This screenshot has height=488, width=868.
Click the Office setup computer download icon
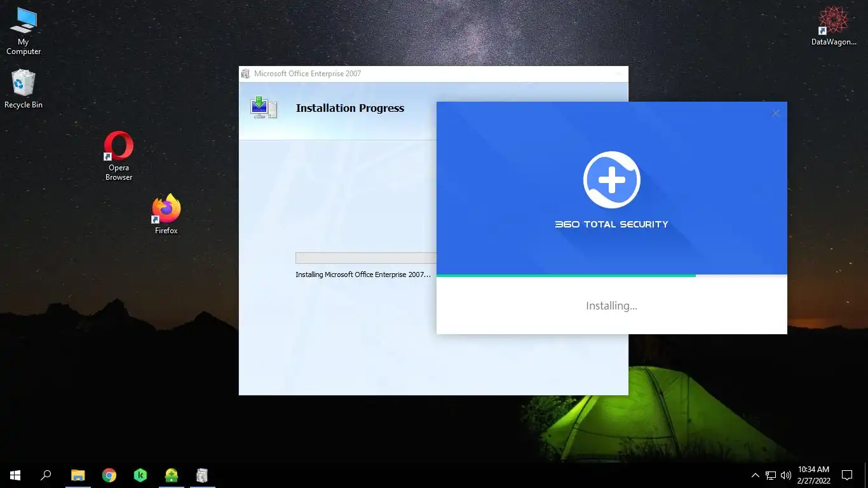tap(264, 107)
